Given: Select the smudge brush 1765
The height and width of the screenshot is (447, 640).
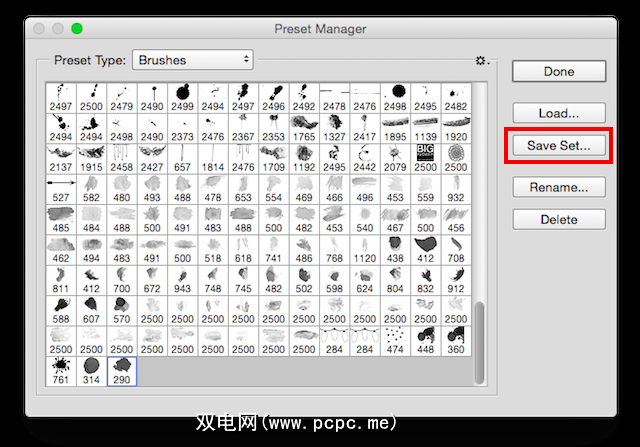Looking at the screenshot, I should click(x=304, y=128).
